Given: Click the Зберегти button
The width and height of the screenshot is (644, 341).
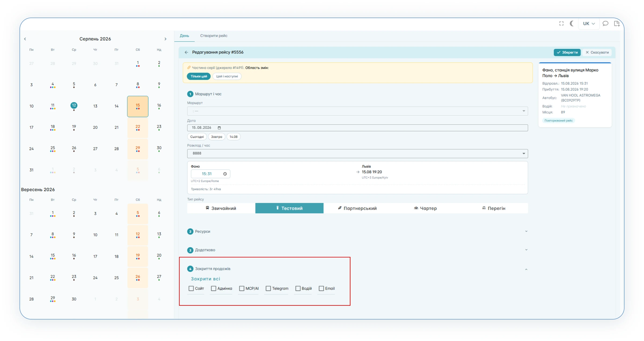Looking at the screenshot, I should point(567,52).
